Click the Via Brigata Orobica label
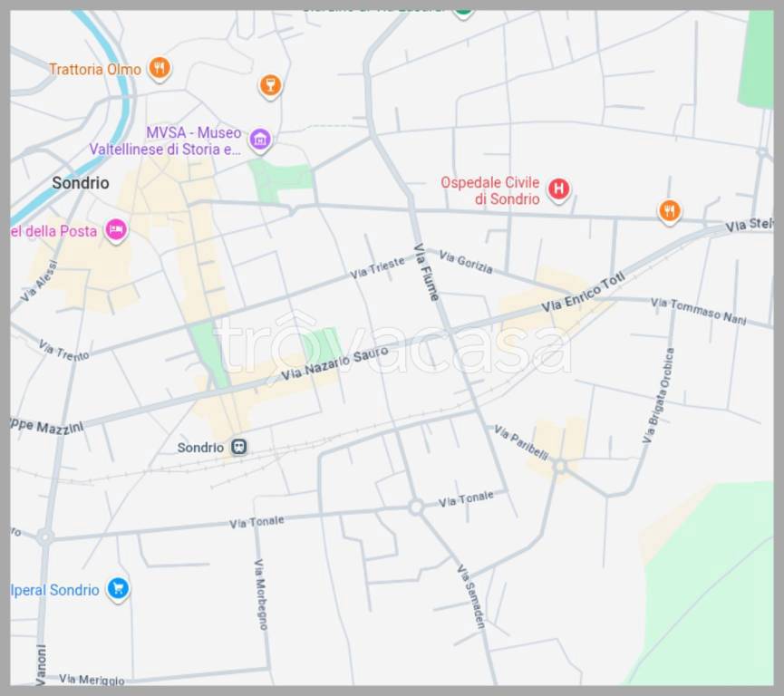Viewport: 784px width, 696px height. (658, 395)
